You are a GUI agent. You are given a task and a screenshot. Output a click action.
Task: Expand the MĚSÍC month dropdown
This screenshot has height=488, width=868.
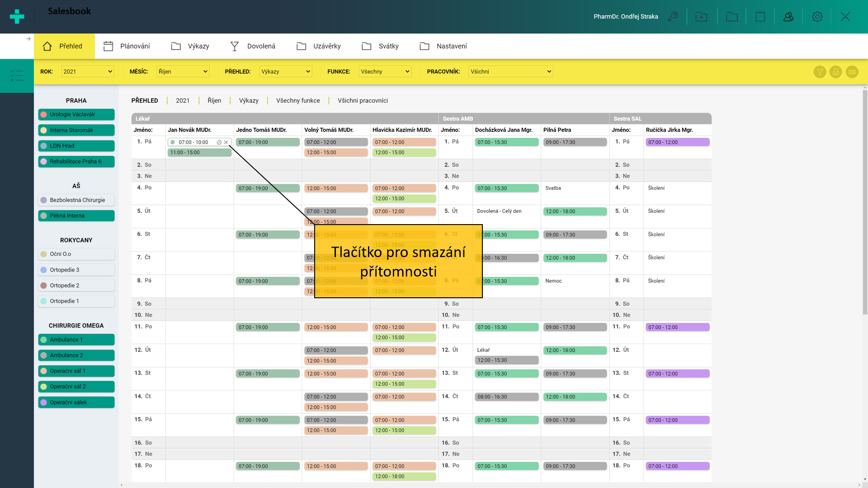tap(183, 71)
